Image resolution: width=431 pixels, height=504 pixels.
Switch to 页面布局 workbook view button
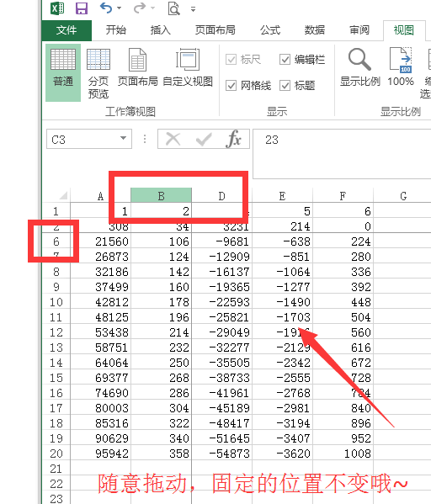[138, 67]
